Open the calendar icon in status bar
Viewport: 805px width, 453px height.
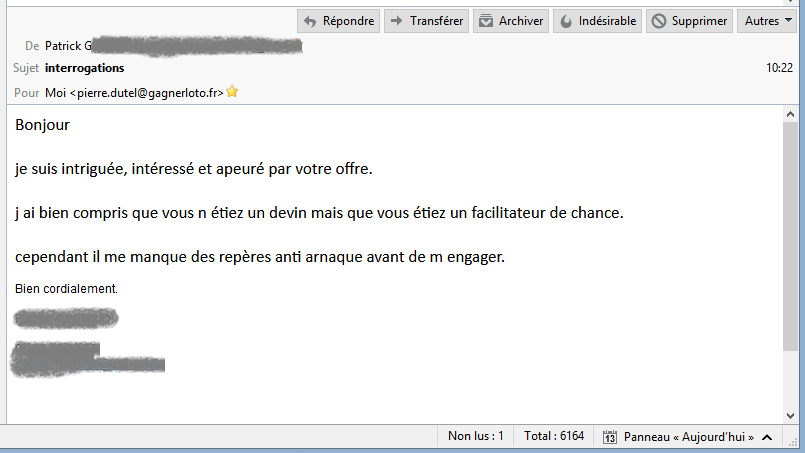click(x=609, y=437)
